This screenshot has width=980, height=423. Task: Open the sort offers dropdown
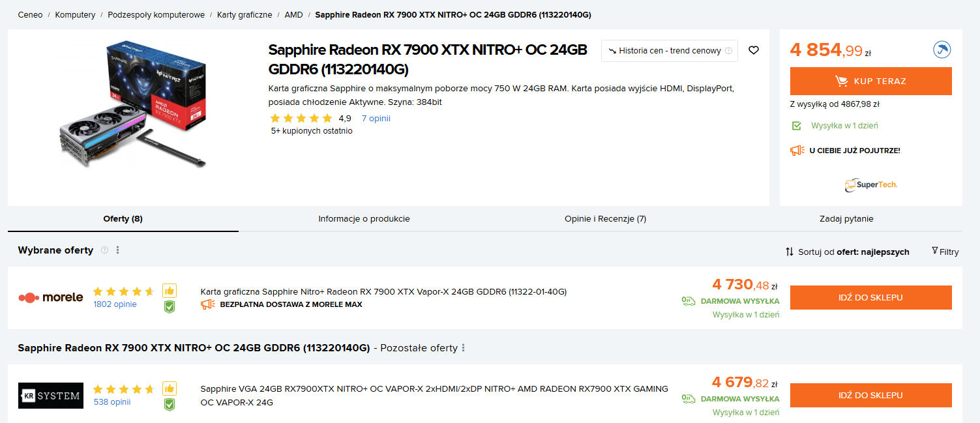coord(848,252)
